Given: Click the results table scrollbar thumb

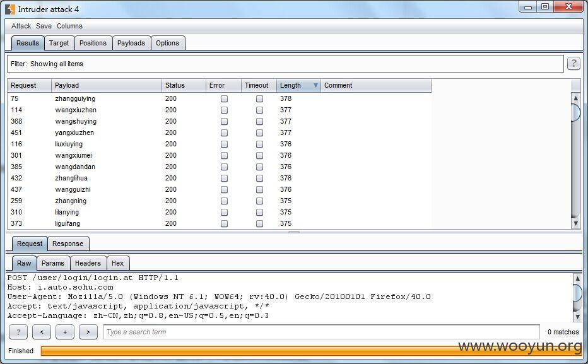Looking at the screenshot, I should pyautogui.click(x=575, y=112).
